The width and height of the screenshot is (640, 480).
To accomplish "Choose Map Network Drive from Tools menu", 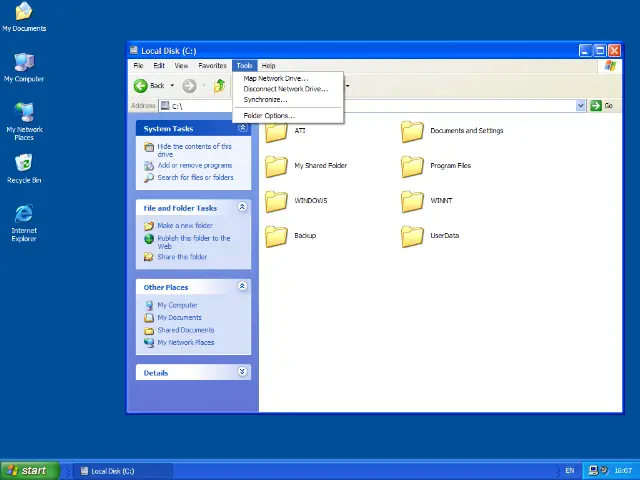I will [288, 78].
